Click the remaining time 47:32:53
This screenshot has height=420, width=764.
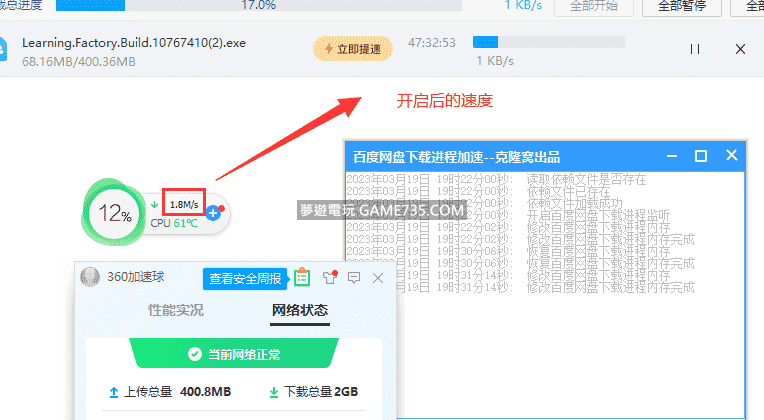432,43
